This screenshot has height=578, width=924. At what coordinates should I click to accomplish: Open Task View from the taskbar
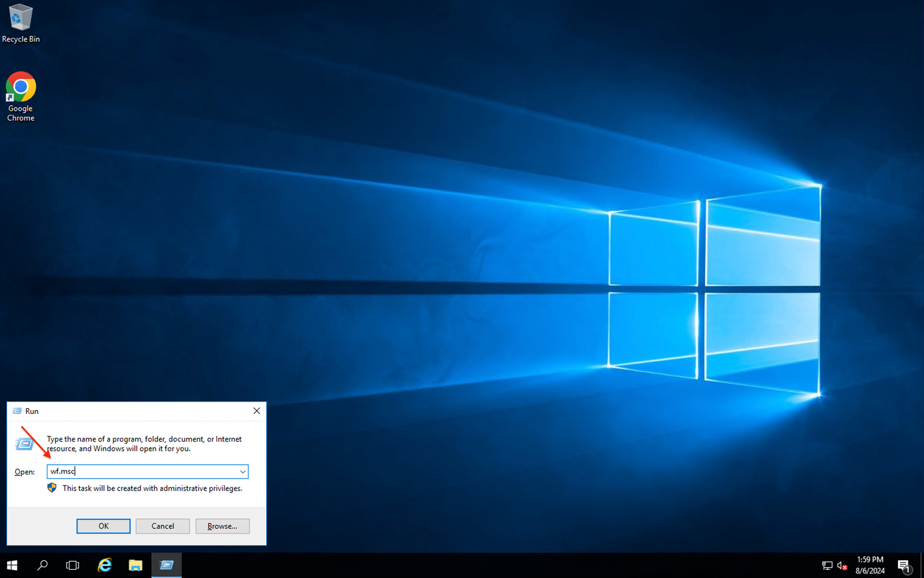[x=72, y=565]
